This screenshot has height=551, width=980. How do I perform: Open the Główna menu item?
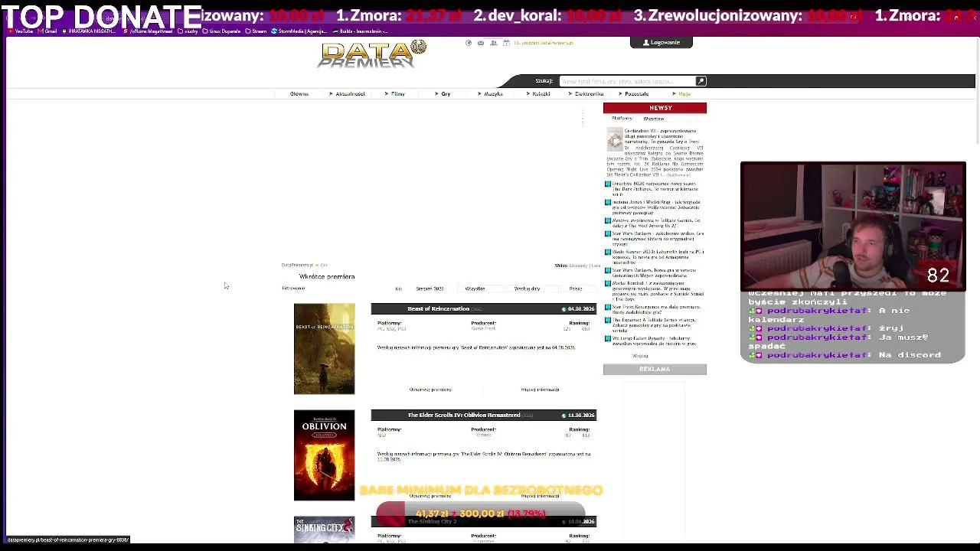(299, 94)
